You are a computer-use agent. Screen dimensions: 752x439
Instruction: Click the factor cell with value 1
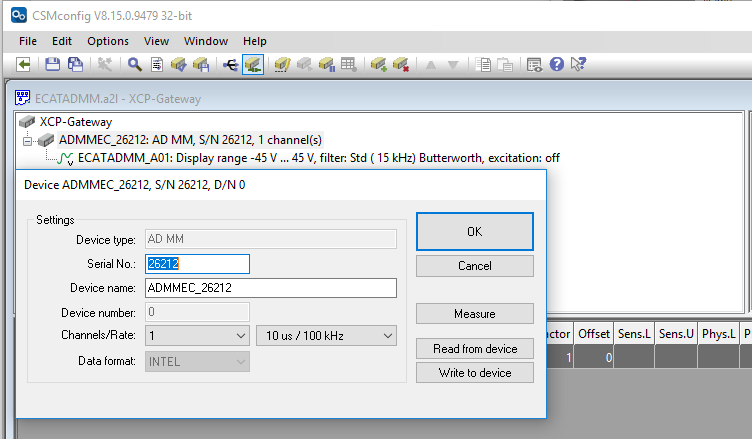tap(560, 357)
